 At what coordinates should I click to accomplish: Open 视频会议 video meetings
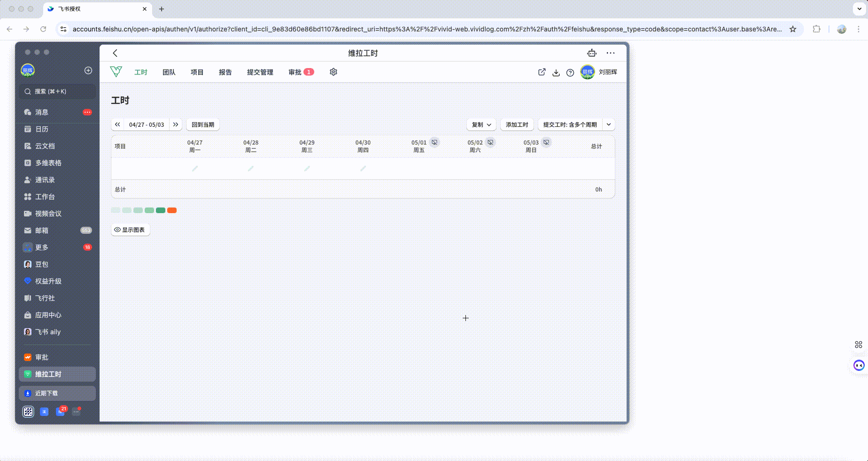tap(57, 214)
